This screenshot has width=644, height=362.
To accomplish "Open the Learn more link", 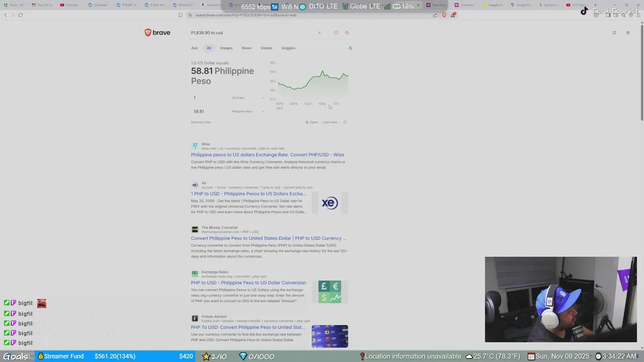I will pyautogui.click(x=330, y=122).
